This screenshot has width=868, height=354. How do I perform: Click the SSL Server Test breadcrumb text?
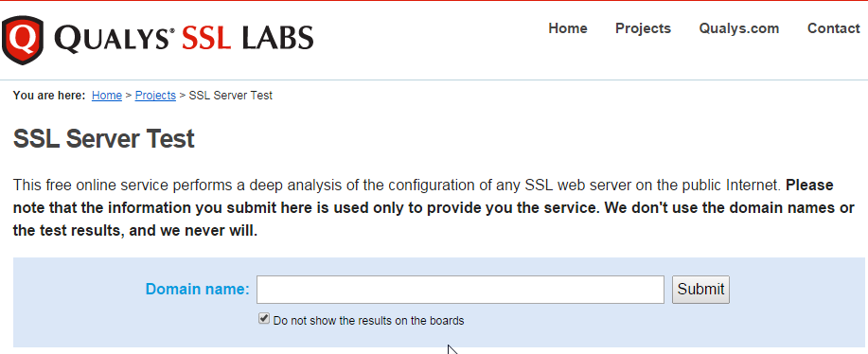tap(231, 96)
